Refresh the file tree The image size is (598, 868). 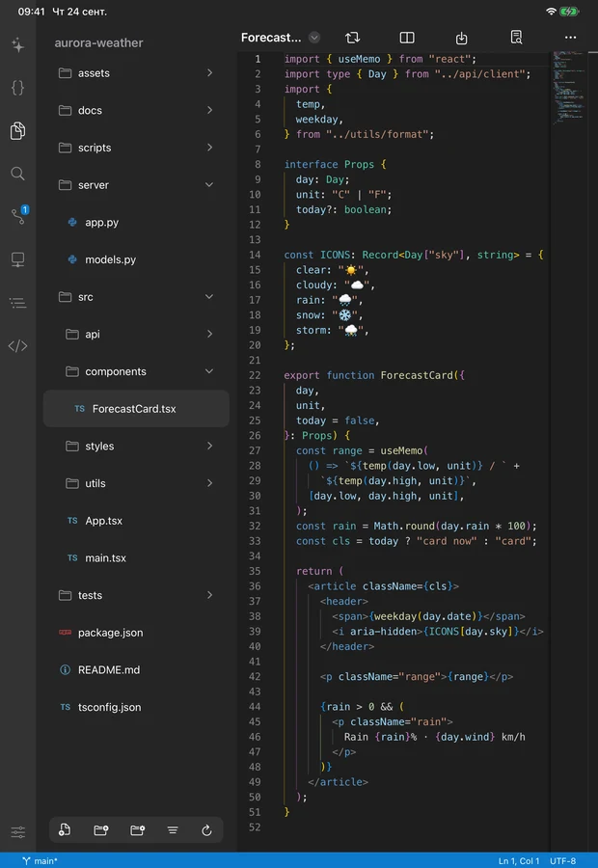tap(206, 829)
